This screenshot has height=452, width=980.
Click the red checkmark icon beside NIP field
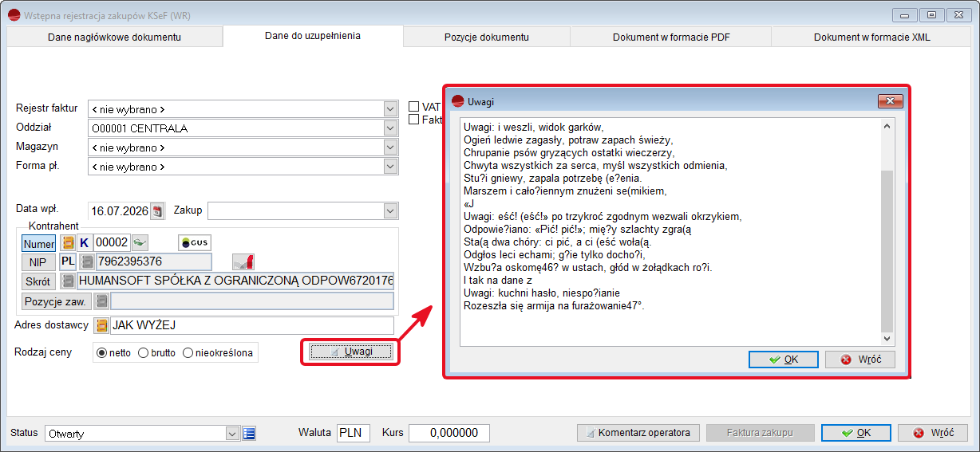pyautogui.click(x=243, y=261)
